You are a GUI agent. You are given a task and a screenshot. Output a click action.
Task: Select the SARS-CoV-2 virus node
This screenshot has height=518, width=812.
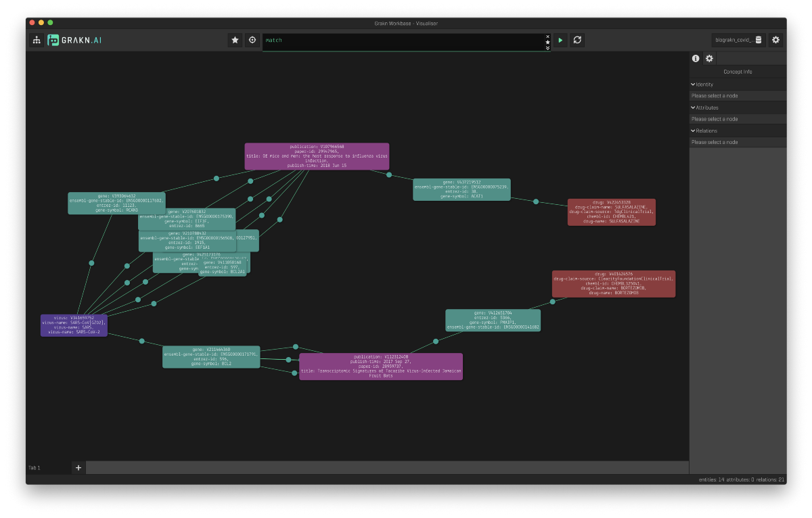click(74, 325)
